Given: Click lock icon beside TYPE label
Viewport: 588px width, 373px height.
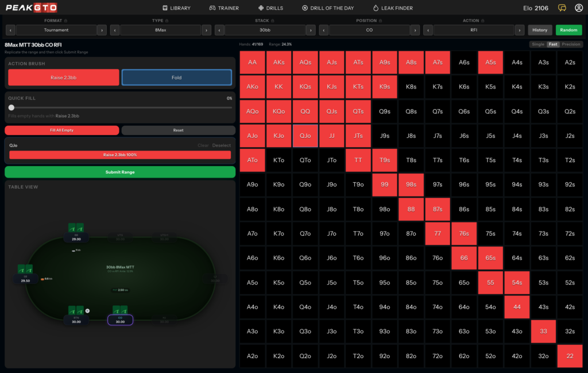Looking at the screenshot, I should tap(167, 21).
